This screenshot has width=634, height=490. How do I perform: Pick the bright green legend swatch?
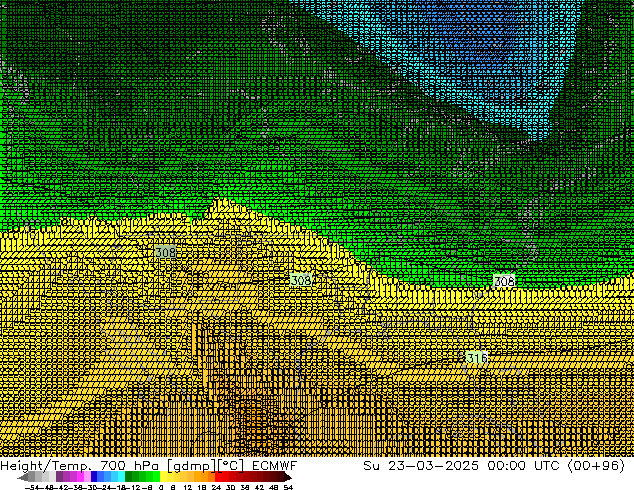click(156, 477)
